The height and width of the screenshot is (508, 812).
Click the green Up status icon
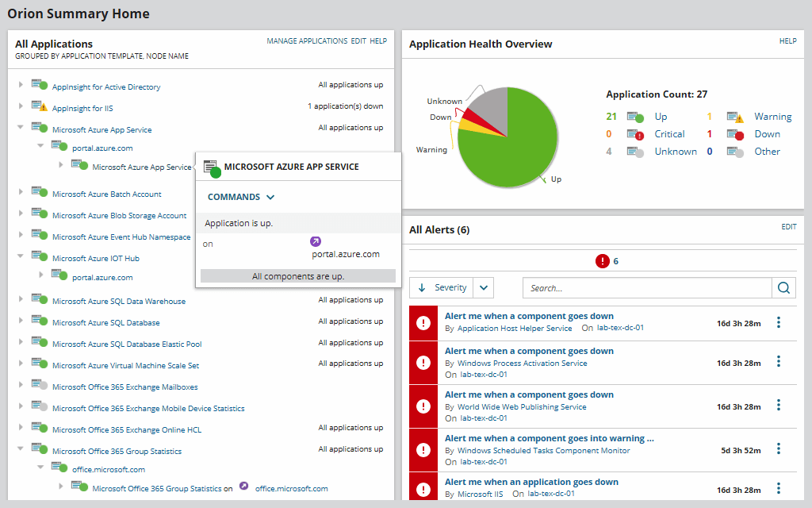tap(636, 116)
